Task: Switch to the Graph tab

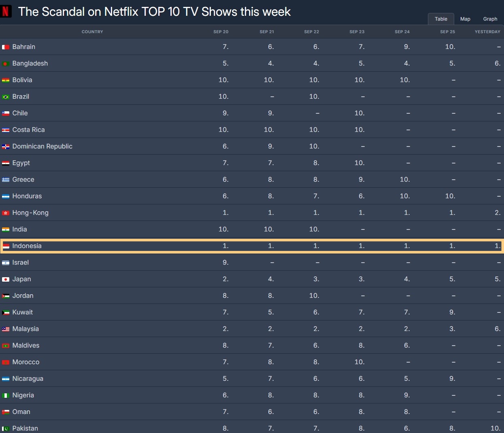Action: click(x=490, y=19)
